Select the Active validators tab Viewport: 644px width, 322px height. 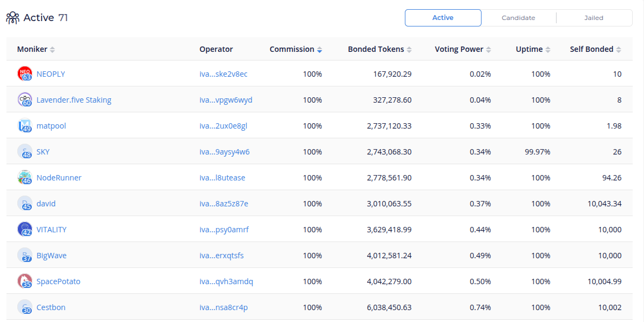tap(443, 18)
